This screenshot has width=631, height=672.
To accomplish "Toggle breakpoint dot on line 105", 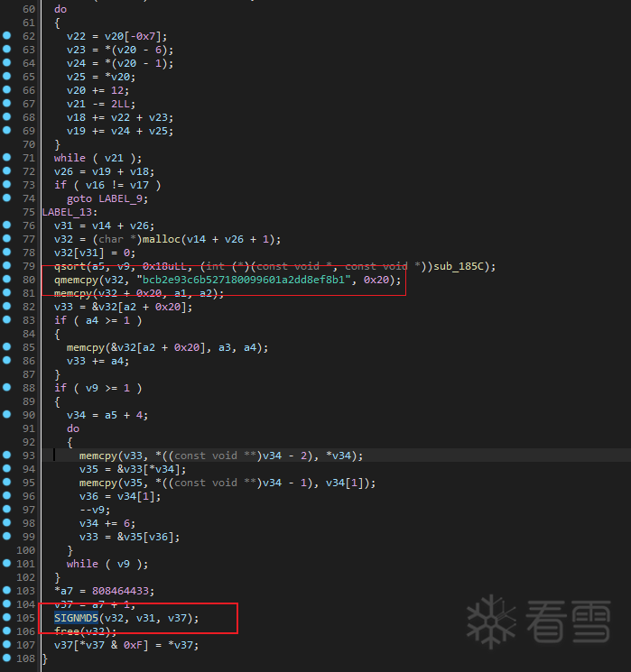I will coord(7,617).
